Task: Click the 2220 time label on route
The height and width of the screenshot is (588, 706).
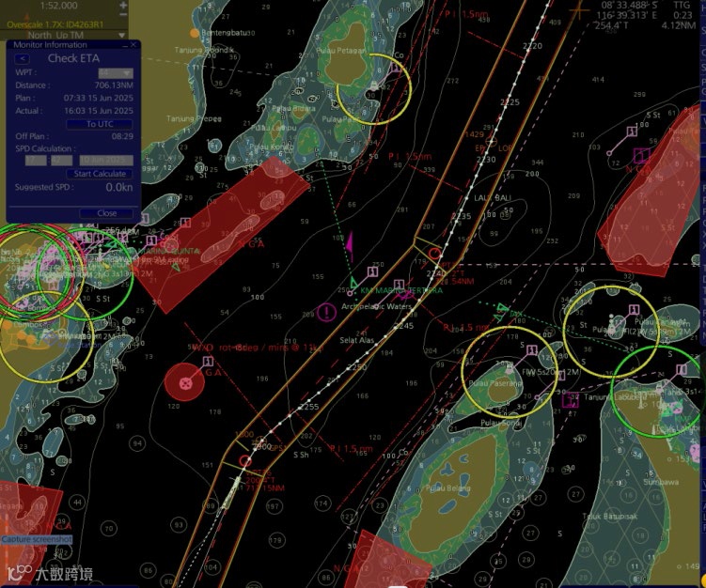Action: point(532,46)
